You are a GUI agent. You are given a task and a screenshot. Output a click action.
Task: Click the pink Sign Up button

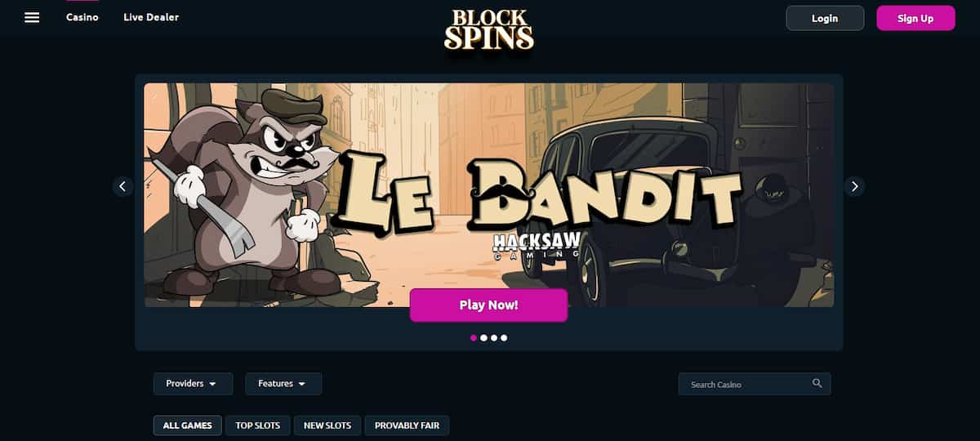(x=915, y=18)
